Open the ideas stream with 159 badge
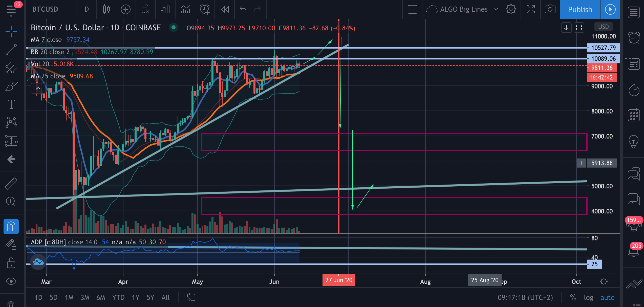This screenshot has height=307, width=644. click(634, 225)
